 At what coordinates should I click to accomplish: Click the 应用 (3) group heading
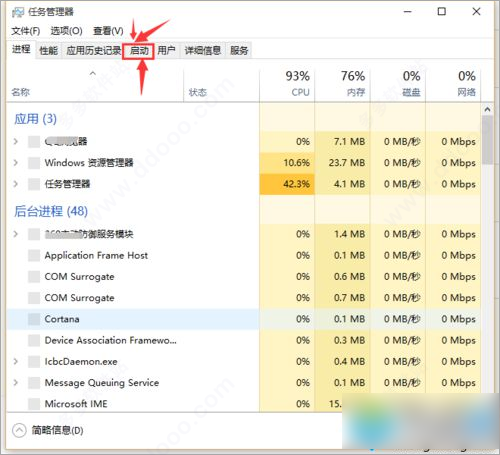click(x=35, y=119)
